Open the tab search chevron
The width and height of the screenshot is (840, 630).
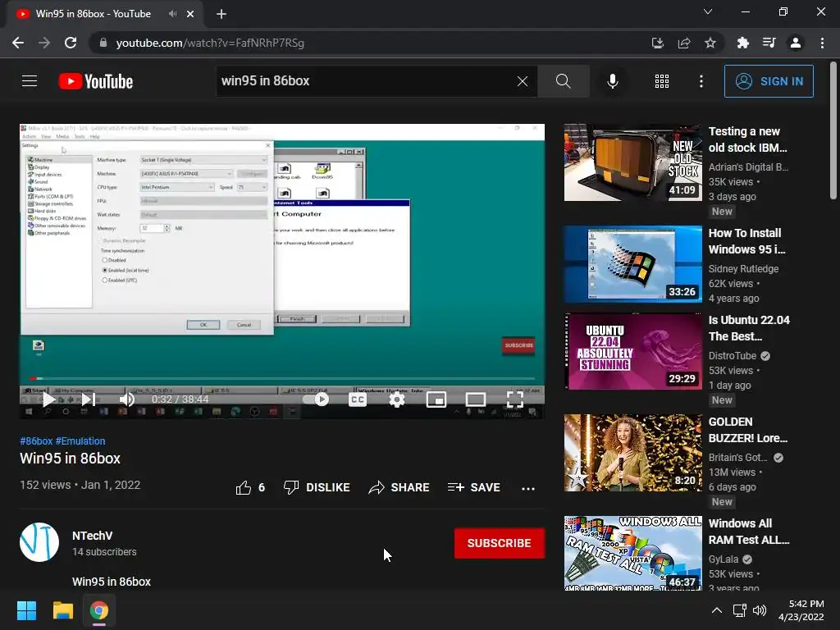click(x=708, y=11)
